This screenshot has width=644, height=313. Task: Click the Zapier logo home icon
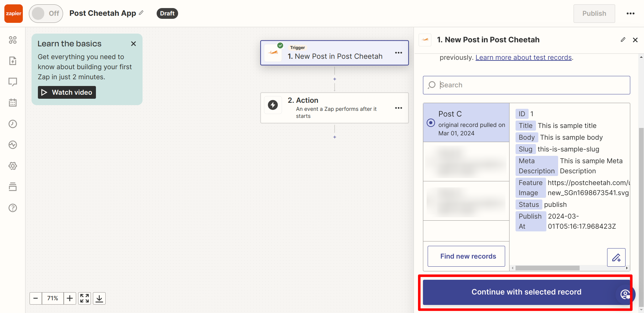coord(13,13)
